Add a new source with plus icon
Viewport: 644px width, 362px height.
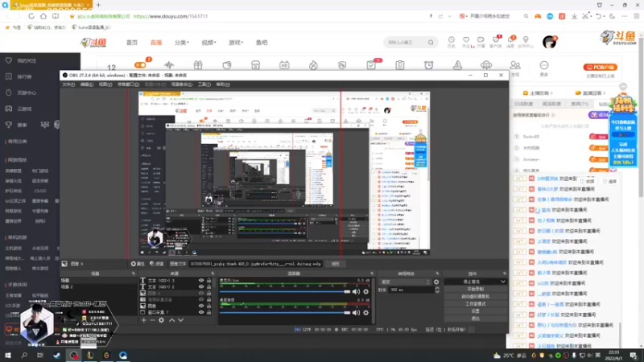pos(143,320)
